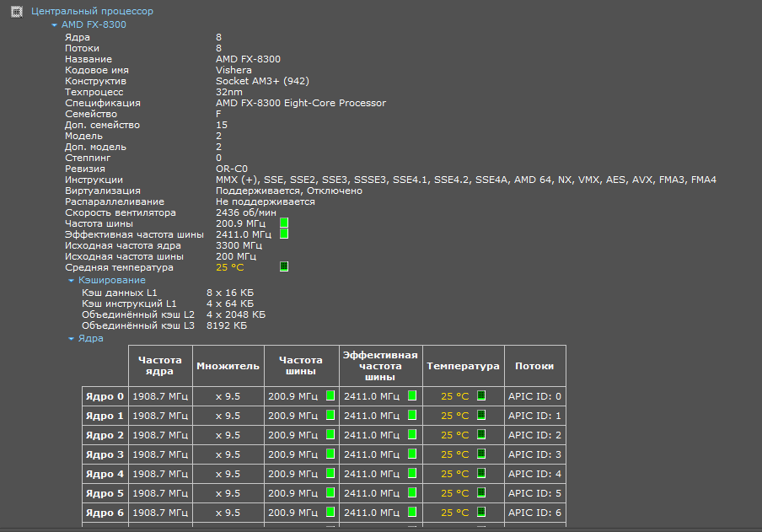This screenshot has width=762, height=532.
Task: Click the OR-C0 revision value
Action: [232, 169]
